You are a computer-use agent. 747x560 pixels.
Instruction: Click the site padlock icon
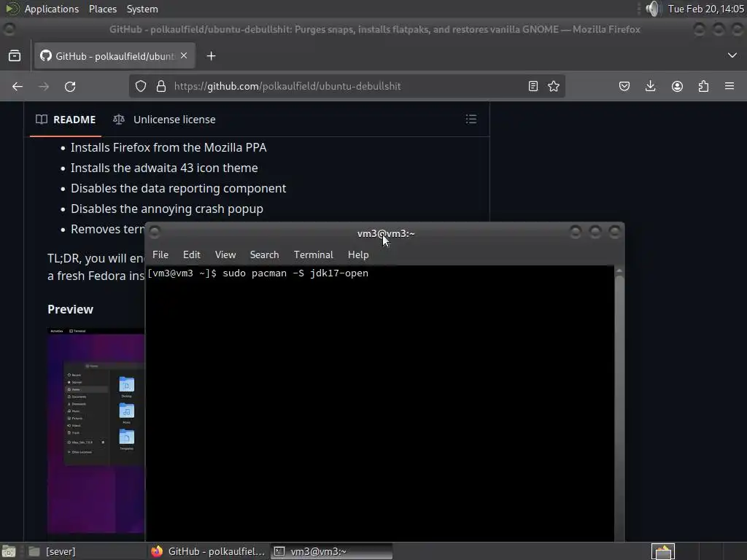[161, 86]
